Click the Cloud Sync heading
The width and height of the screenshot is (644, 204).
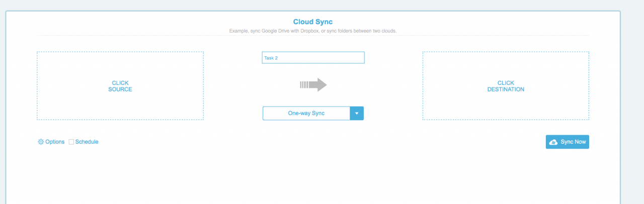pos(313,22)
